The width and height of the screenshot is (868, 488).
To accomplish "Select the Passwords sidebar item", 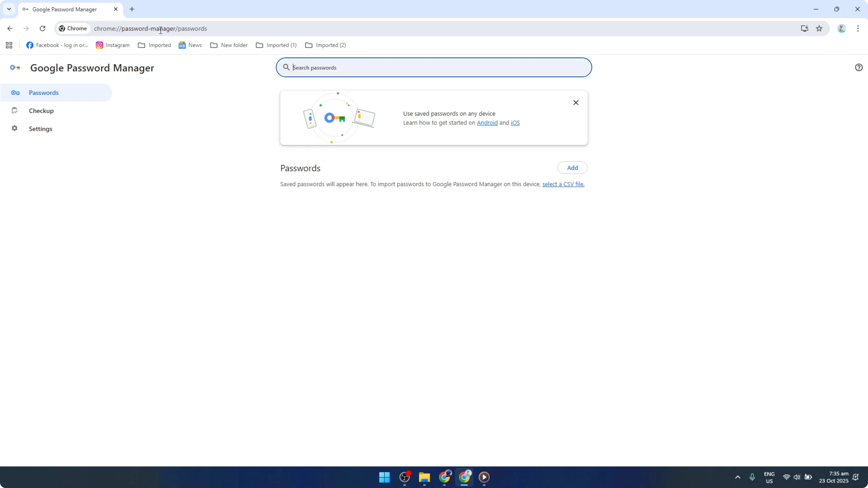I will [56, 93].
